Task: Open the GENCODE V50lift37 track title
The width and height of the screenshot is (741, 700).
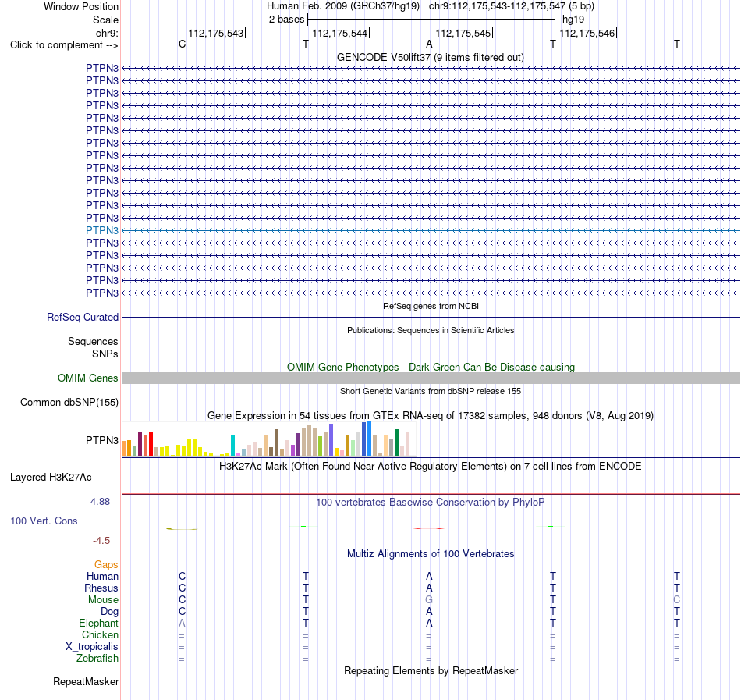Action: click(x=431, y=57)
